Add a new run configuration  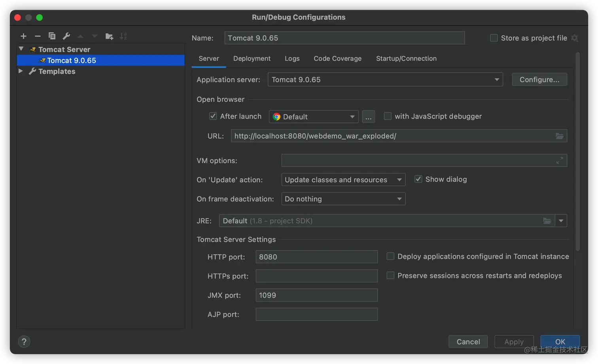tap(23, 36)
